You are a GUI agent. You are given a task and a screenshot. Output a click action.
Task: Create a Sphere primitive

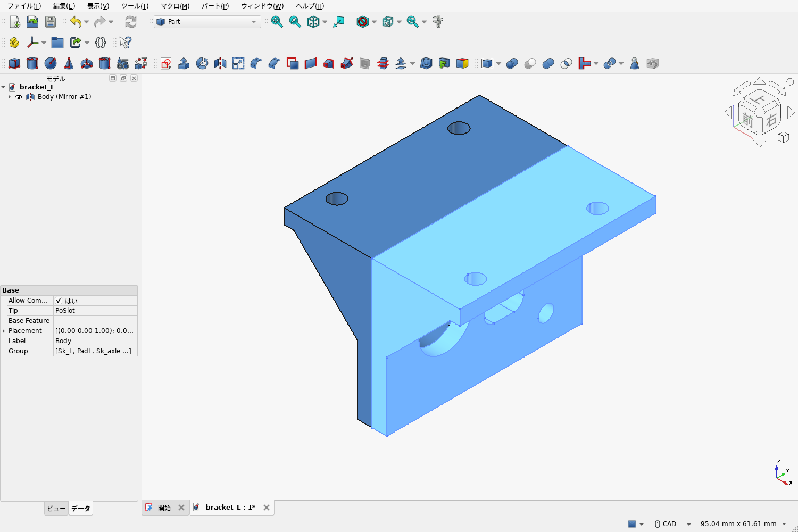click(51, 64)
